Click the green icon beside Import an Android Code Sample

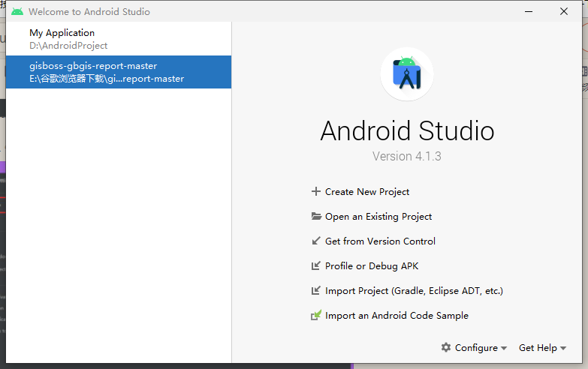tap(316, 315)
